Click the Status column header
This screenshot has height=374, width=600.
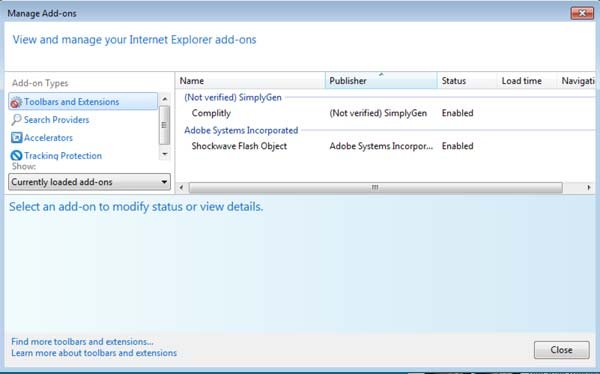coord(467,81)
